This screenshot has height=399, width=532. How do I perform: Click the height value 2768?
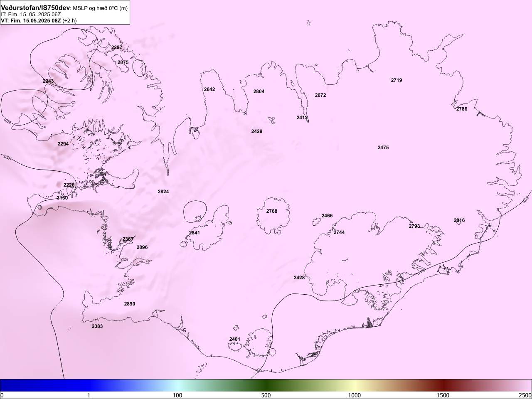click(x=272, y=211)
